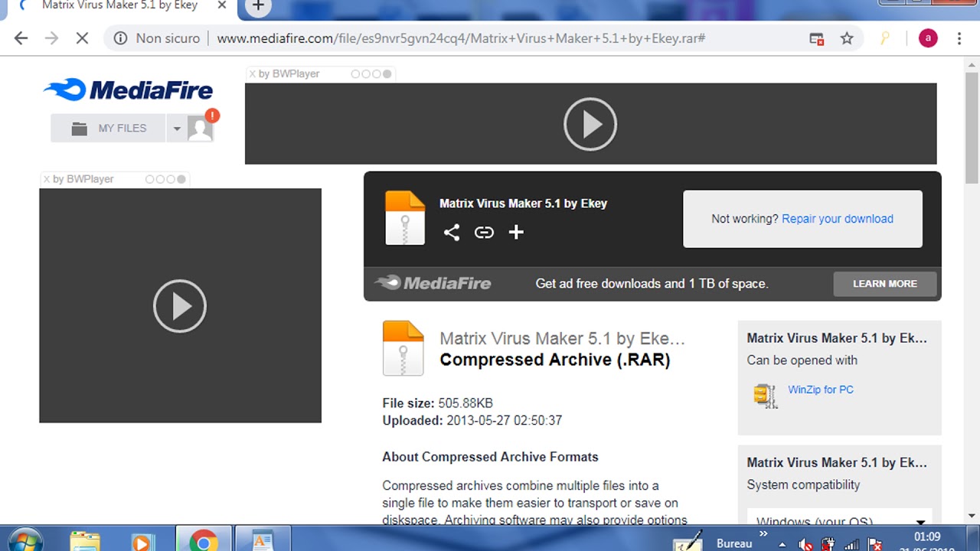Click the yellow key extension icon
Viewport: 980px width, 551px height.
click(x=884, y=38)
